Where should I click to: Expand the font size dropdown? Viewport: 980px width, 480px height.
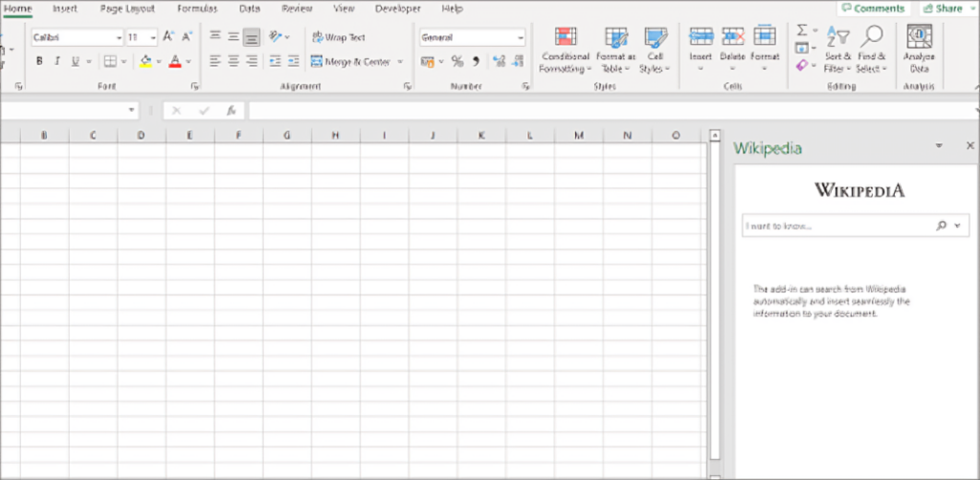coord(153,38)
